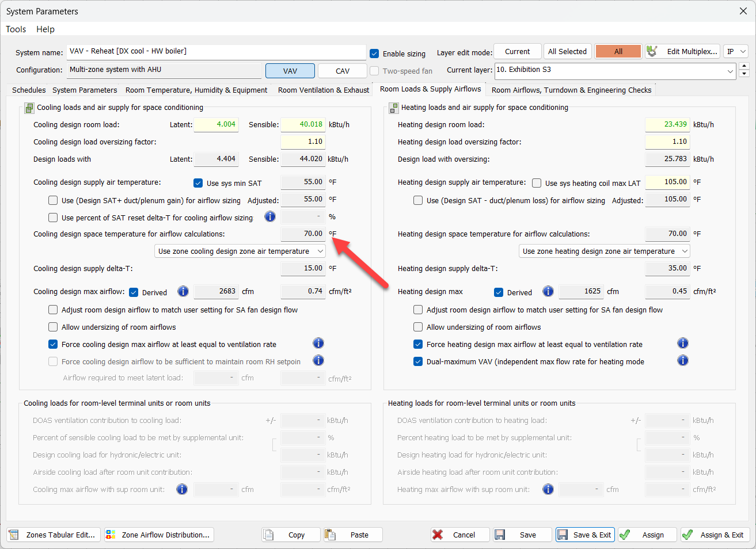This screenshot has width=756, height=549.
Task: Switch to Room Ventilation & Exhaust tab
Action: click(x=323, y=90)
